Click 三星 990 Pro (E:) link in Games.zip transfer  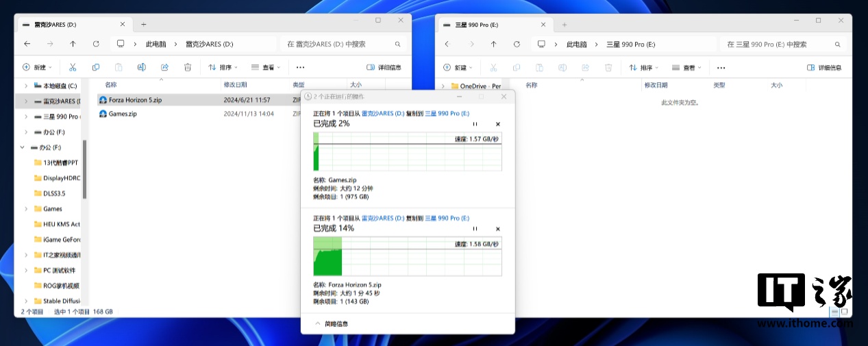pos(447,113)
